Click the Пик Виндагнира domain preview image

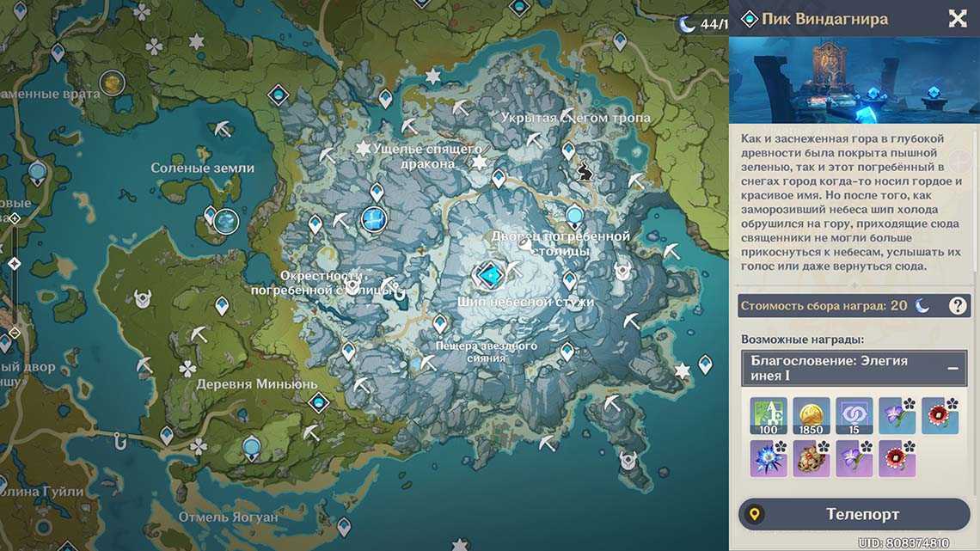[x=854, y=80]
